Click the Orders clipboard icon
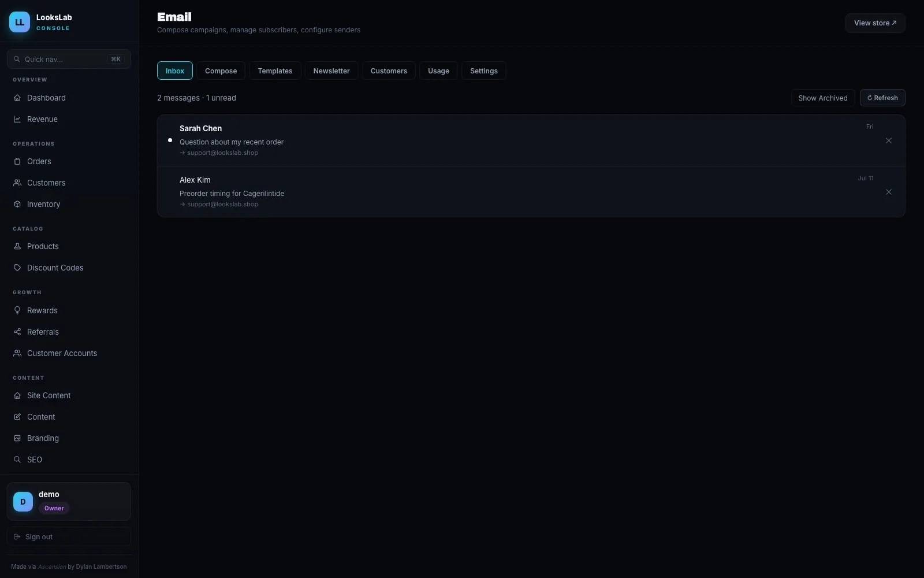924x578 pixels. [17, 161]
